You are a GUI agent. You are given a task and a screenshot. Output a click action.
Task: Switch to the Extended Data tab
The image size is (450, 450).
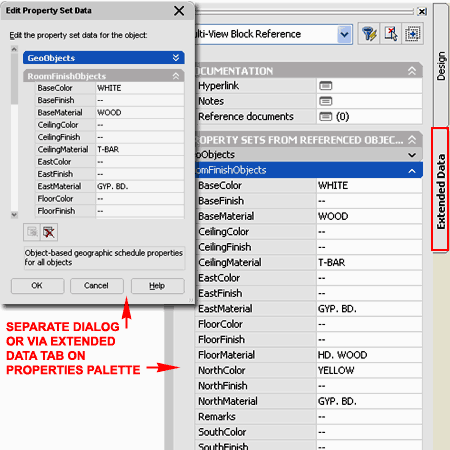[x=440, y=189]
